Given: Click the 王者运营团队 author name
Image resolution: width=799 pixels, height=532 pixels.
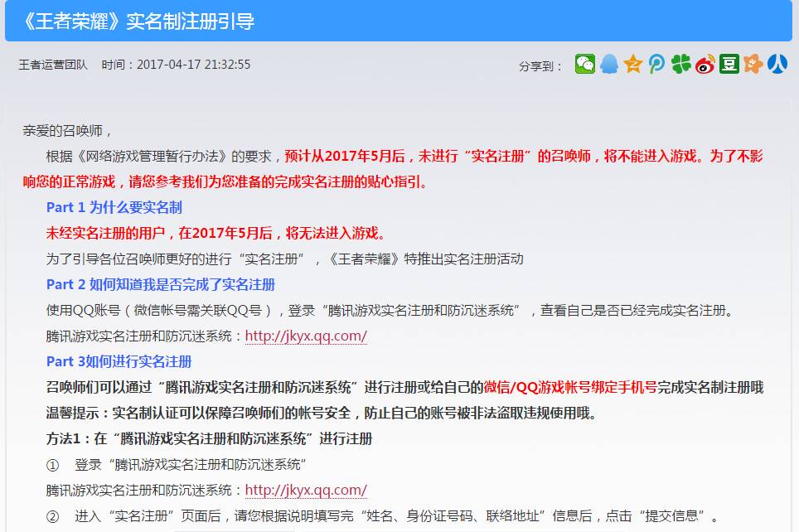Looking at the screenshot, I should (53, 65).
